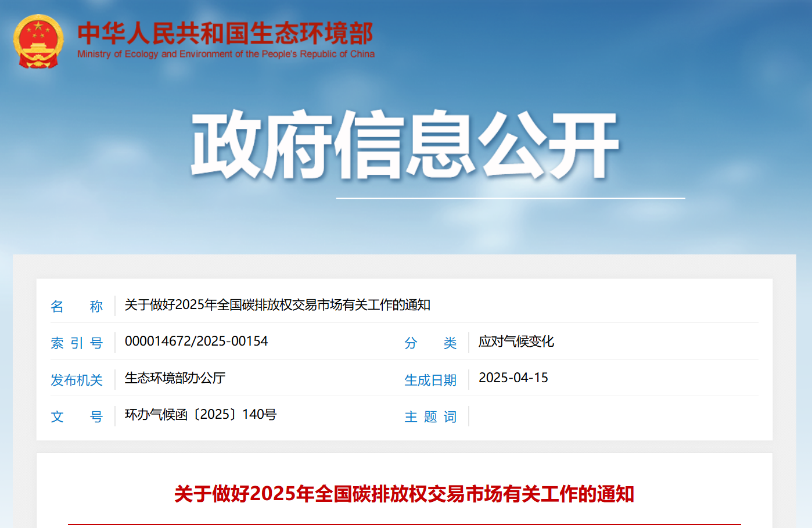The width and height of the screenshot is (812, 528).
Task: Click the index number 000014672/2025-00154
Action: 196,341
